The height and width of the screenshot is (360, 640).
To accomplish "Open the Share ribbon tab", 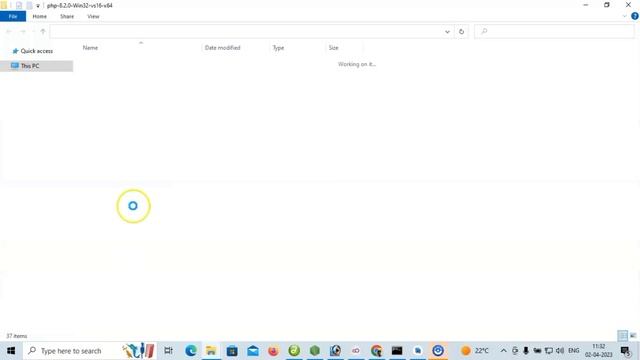I will coord(67,16).
